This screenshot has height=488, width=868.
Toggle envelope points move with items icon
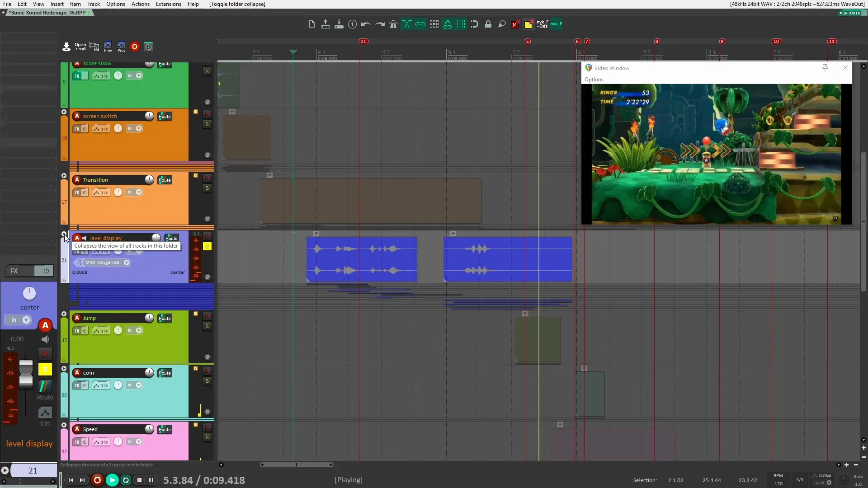(448, 24)
